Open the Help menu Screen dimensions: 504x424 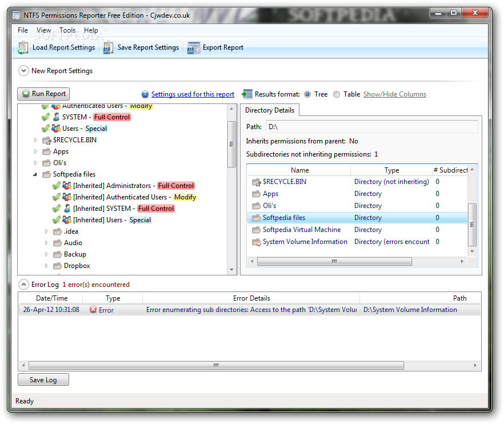click(x=91, y=30)
